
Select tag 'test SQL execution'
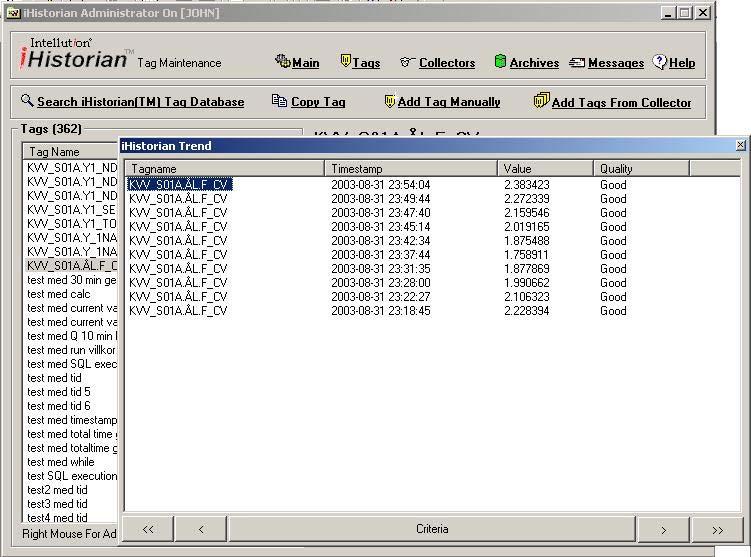click(71, 476)
